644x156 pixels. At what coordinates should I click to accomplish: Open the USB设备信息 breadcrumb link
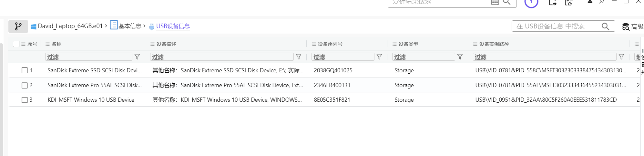coord(173,26)
